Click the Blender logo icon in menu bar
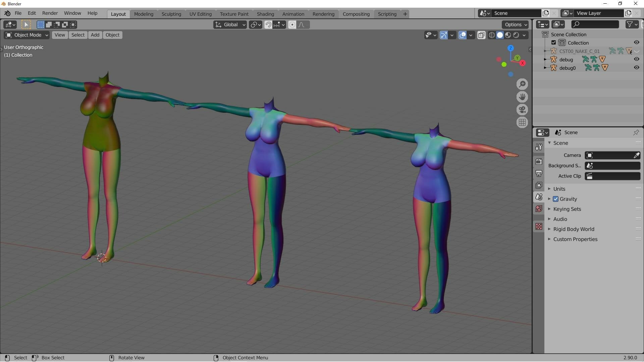 tap(7, 13)
